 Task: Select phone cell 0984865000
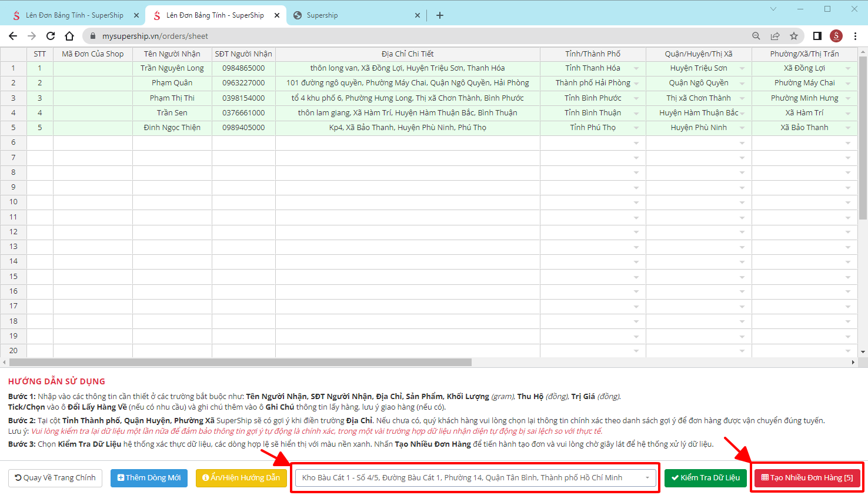(x=243, y=68)
